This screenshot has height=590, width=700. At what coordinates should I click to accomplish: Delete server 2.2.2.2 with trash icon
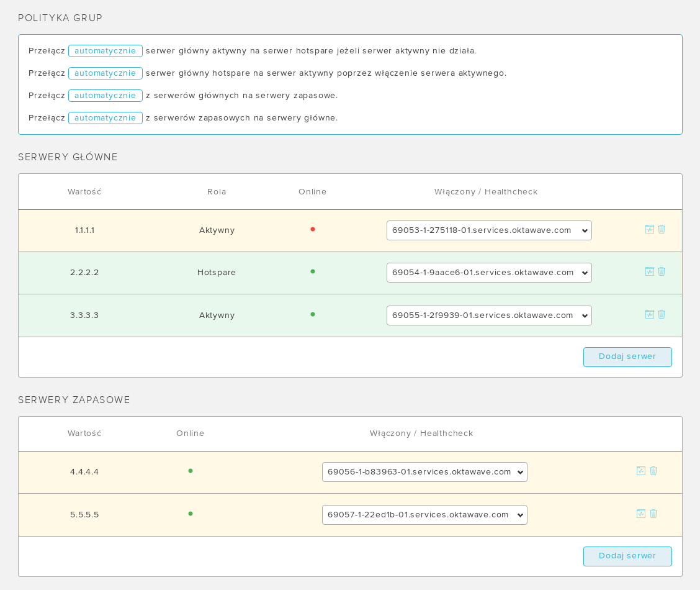[x=662, y=271]
